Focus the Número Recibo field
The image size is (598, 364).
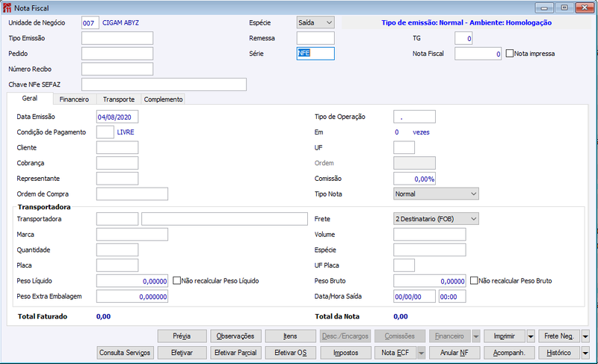pos(117,69)
